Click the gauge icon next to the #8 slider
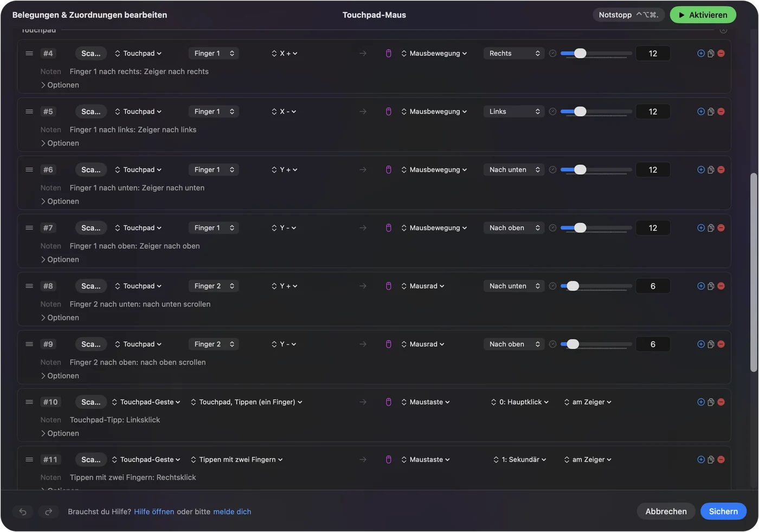The width and height of the screenshot is (759, 532). coord(552,286)
